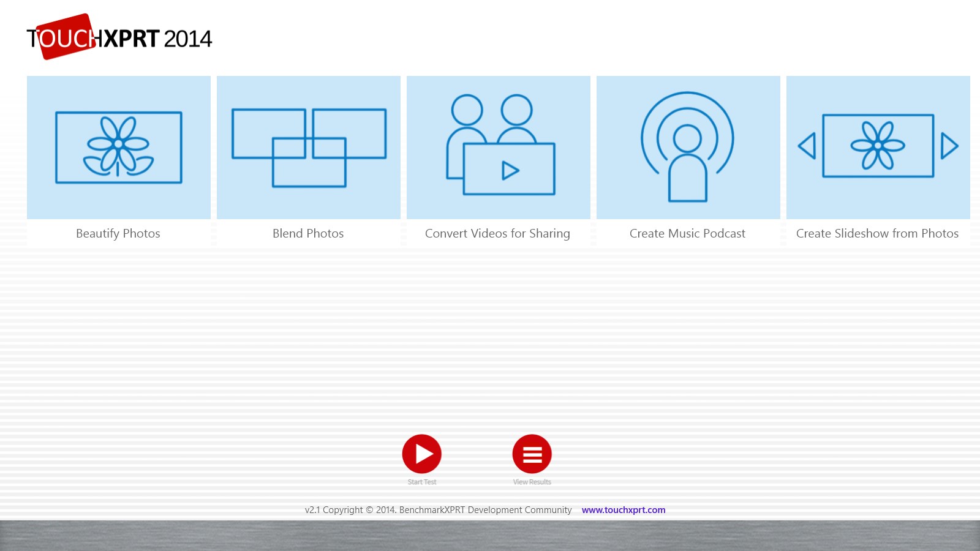The width and height of the screenshot is (980, 551).
Task: Click the "Beautify Photos" tile label
Action: (x=118, y=233)
